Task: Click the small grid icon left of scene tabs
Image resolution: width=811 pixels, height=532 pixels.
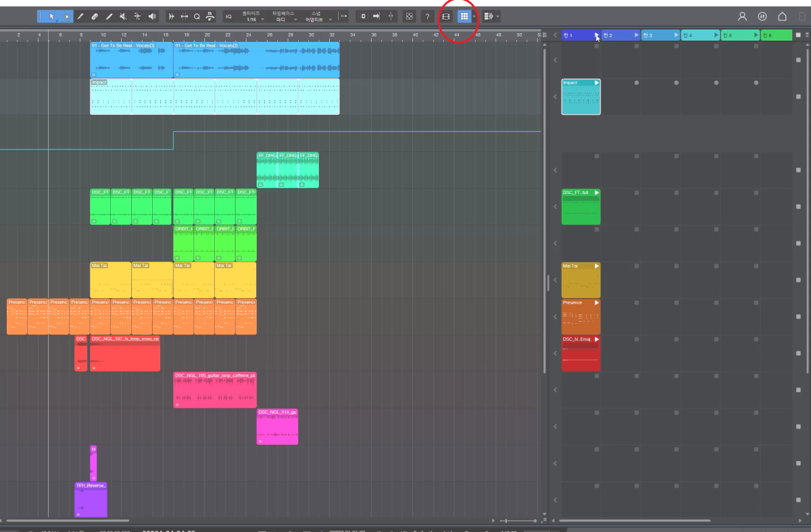Action: [545, 35]
